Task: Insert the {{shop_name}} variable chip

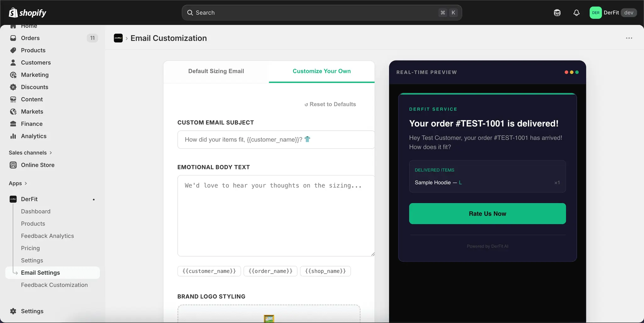Action: 325,271
